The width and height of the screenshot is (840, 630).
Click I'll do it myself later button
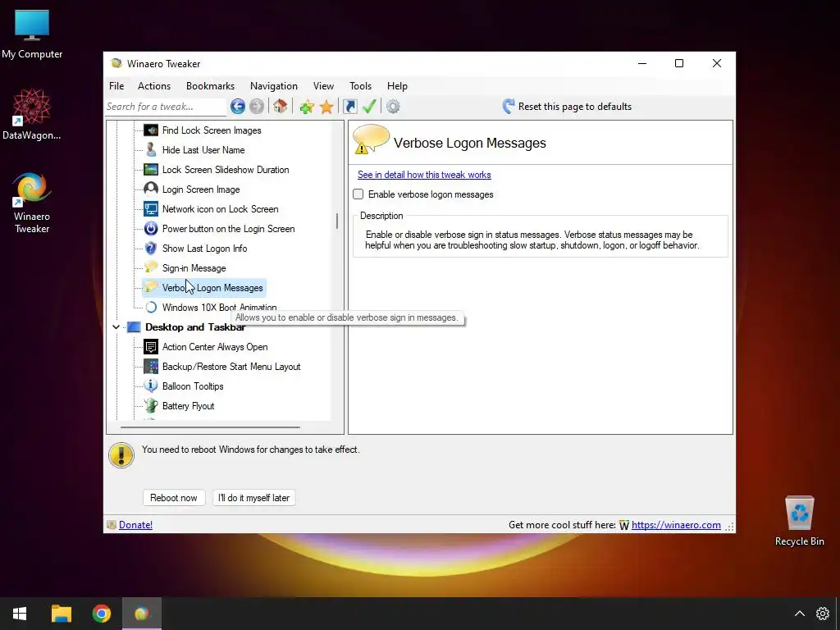(x=254, y=498)
